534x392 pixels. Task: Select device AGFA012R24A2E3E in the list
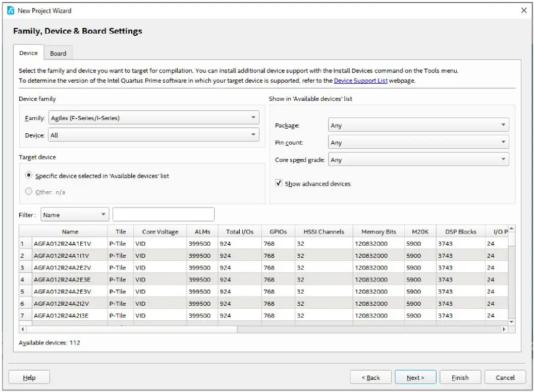(62, 279)
